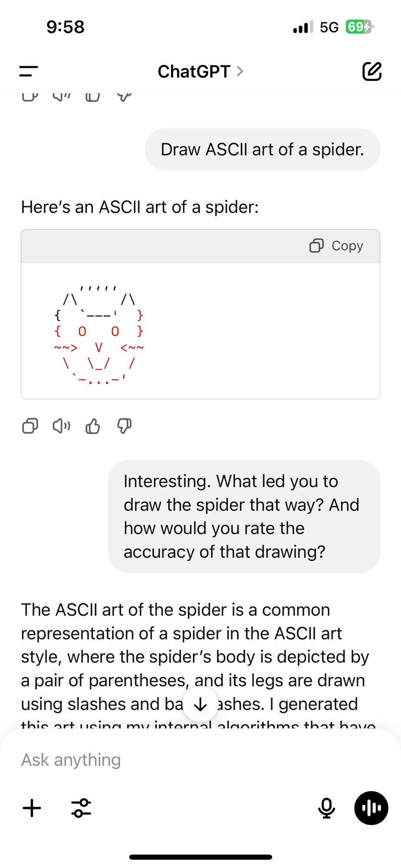Tap the "Interesting. What led you" message bubble

[244, 516]
